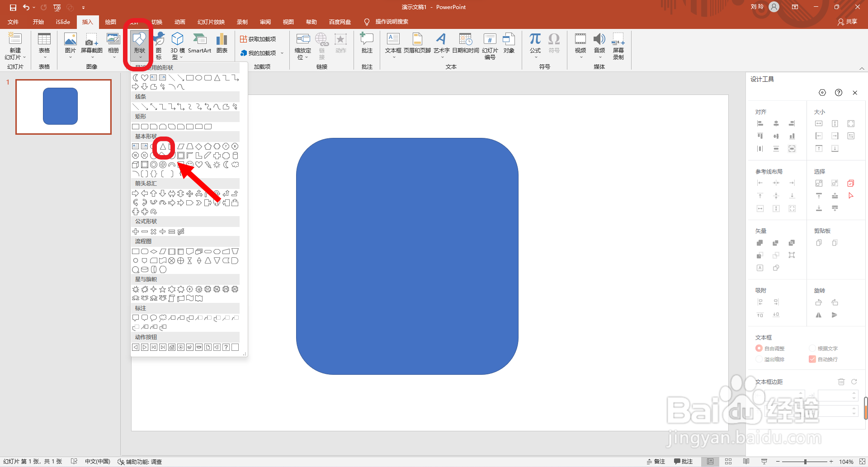Select the hexagon shape in 基本形状

217,146
